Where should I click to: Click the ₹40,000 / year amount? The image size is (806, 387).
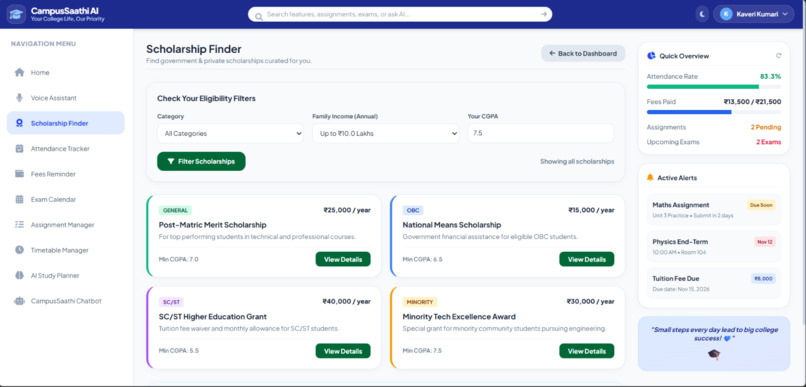(x=346, y=302)
